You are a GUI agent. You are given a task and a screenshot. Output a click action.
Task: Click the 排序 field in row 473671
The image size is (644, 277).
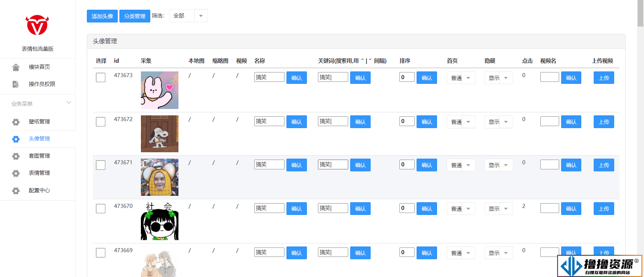click(x=407, y=164)
